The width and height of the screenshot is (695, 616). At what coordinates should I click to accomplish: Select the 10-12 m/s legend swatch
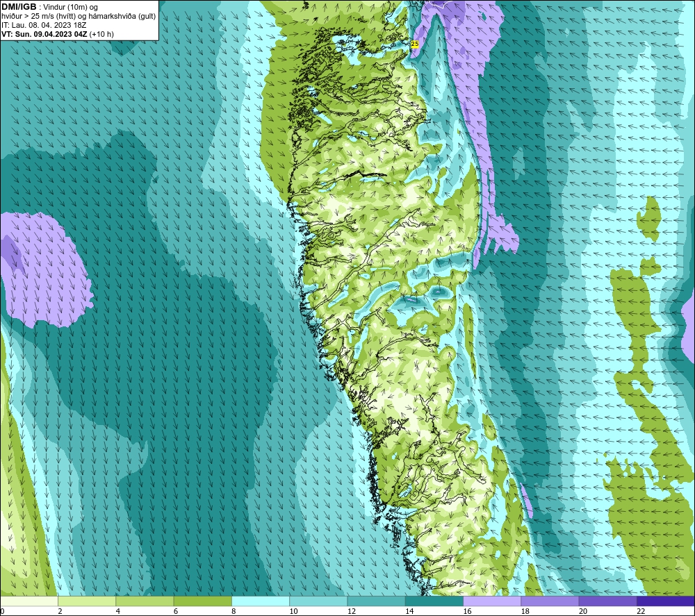(x=318, y=601)
